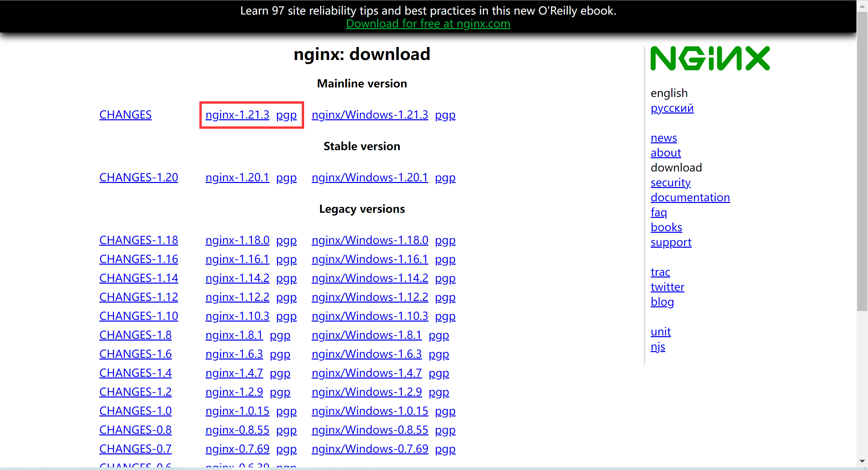Open the documentation sidebar menu item
Viewport: 868px width, 470px height.
click(x=690, y=198)
